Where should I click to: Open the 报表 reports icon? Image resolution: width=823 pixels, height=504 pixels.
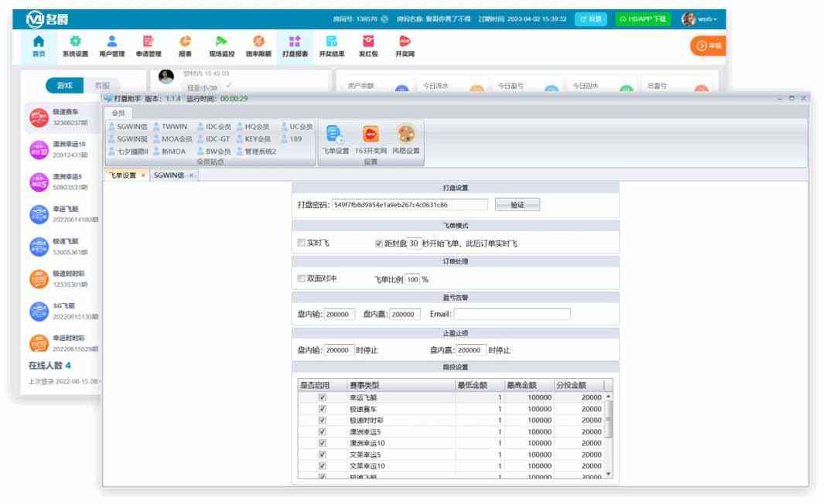[x=185, y=46]
